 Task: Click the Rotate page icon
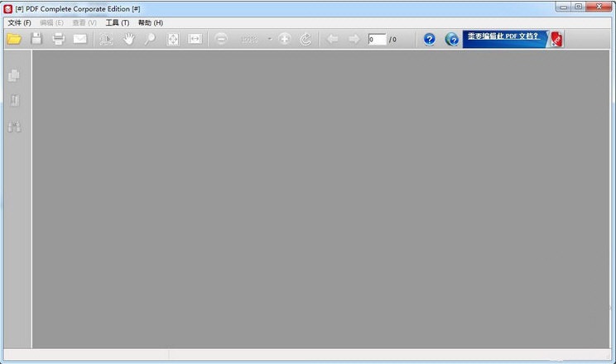306,39
